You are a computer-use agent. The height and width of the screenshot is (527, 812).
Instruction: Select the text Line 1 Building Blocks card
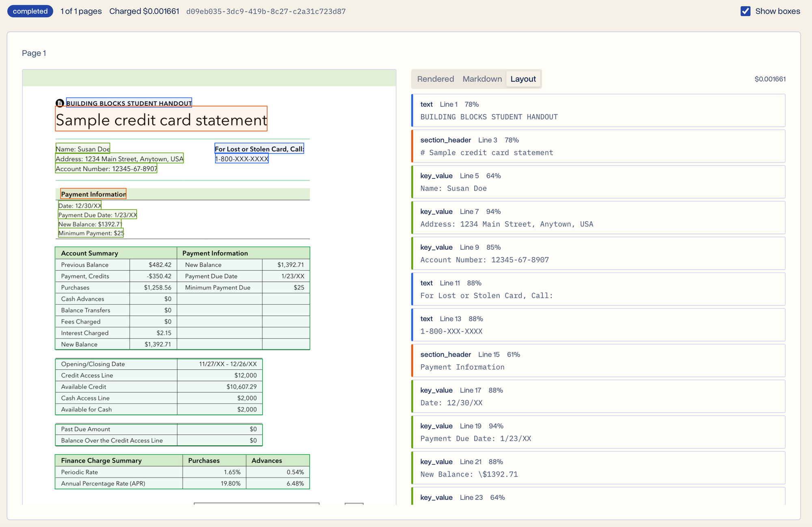click(598, 111)
